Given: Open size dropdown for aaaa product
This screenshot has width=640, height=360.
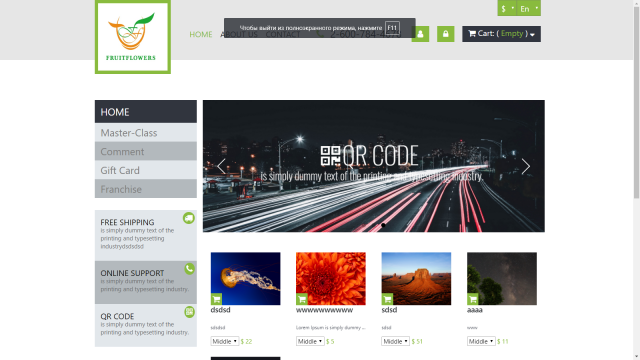Looking at the screenshot, I should point(481,341).
